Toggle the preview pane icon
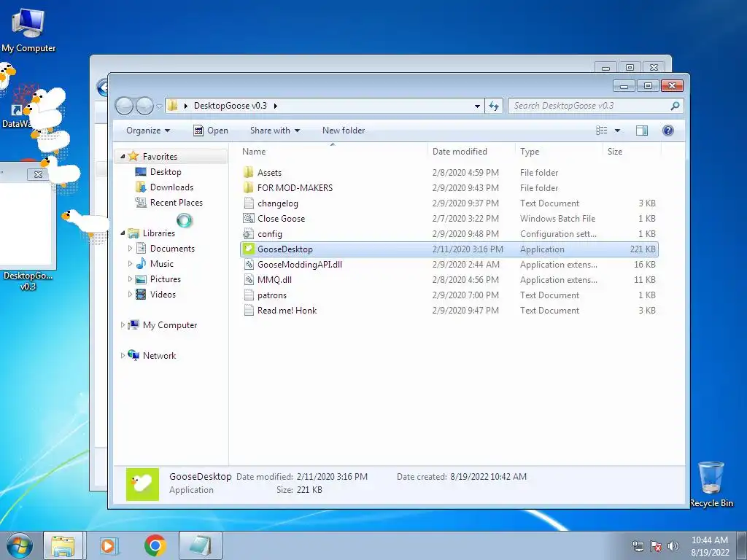This screenshot has width=747, height=560. coord(642,131)
